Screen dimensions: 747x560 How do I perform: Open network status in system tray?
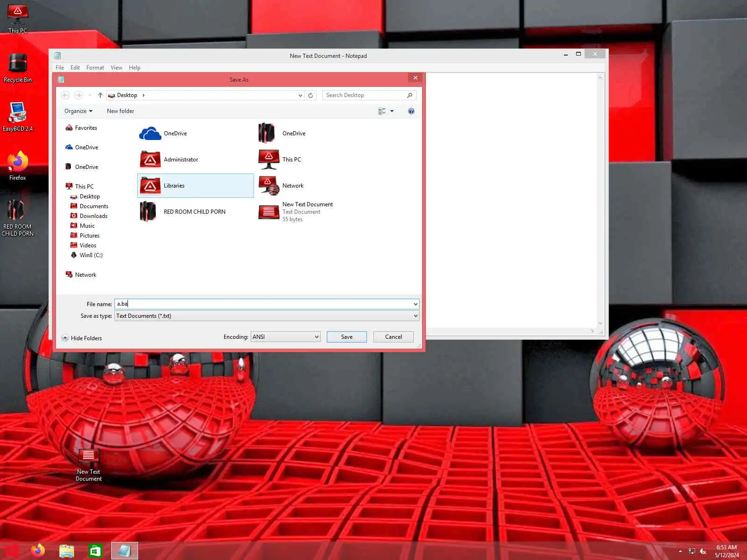tap(691, 551)
